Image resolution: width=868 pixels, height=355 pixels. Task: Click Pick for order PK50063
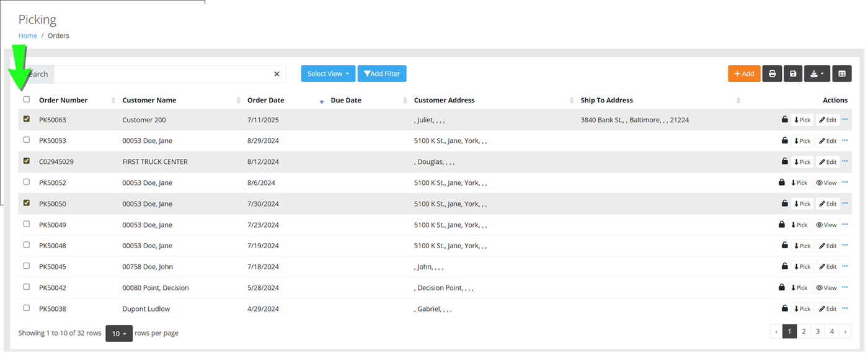[x=802, y=120]
